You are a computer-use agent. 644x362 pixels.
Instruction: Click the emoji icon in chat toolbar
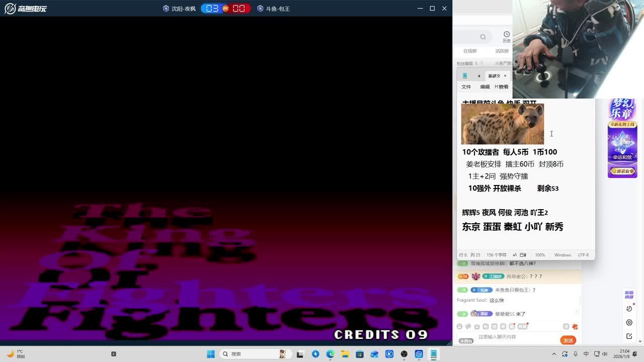(x=459, y=327)
